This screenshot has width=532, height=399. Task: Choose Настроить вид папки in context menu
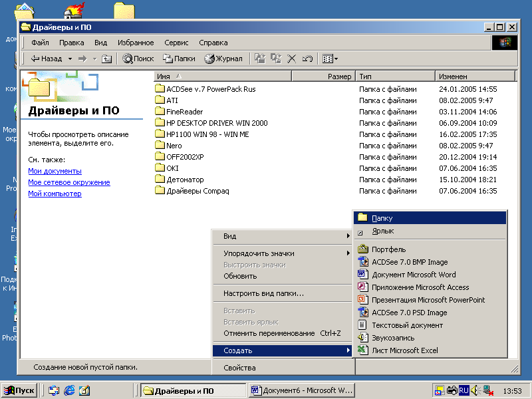click(283, 293)
